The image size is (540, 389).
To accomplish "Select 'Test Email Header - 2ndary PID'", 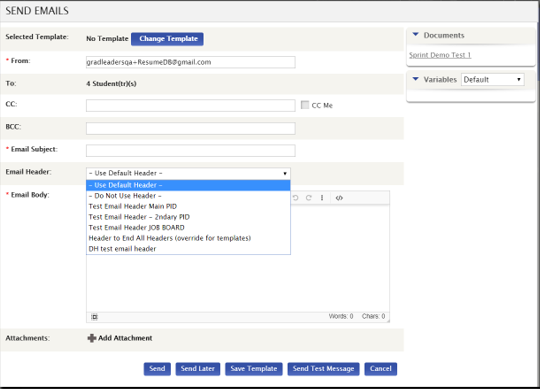I will (x=188, y=217).
